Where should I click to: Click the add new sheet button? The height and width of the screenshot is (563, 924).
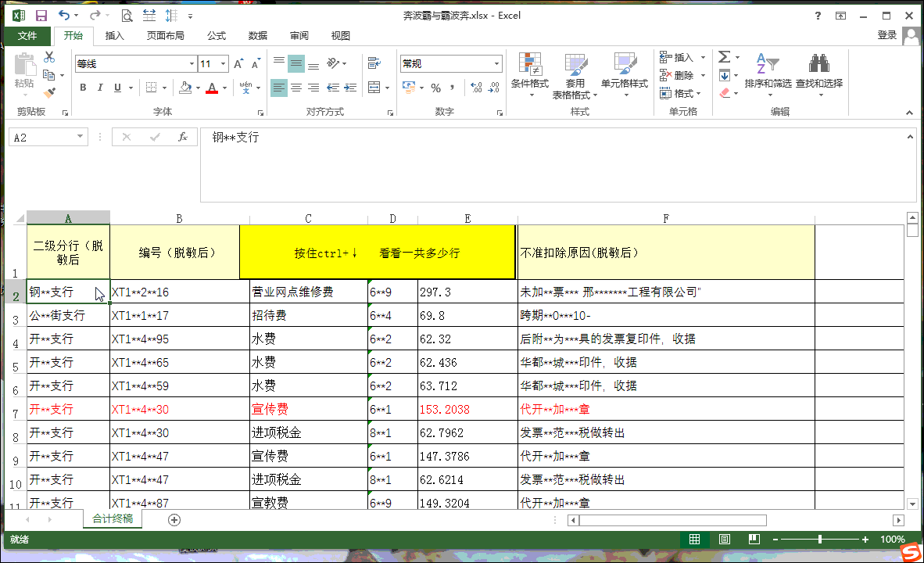click(174, 519)
